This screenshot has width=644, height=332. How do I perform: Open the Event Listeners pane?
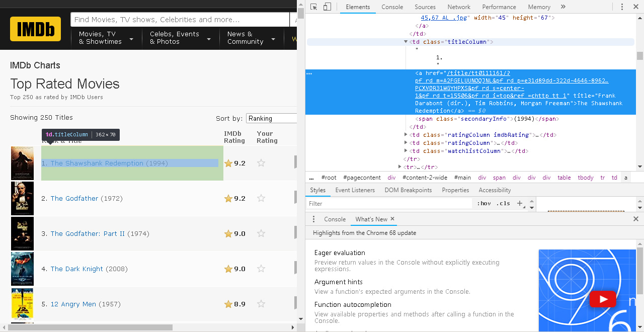coord(355,190)
